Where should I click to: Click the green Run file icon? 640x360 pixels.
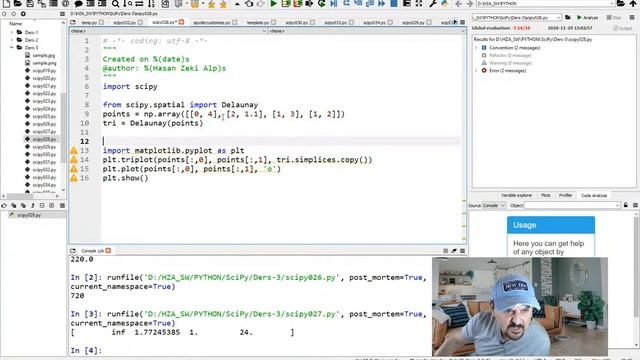(273, 4)
